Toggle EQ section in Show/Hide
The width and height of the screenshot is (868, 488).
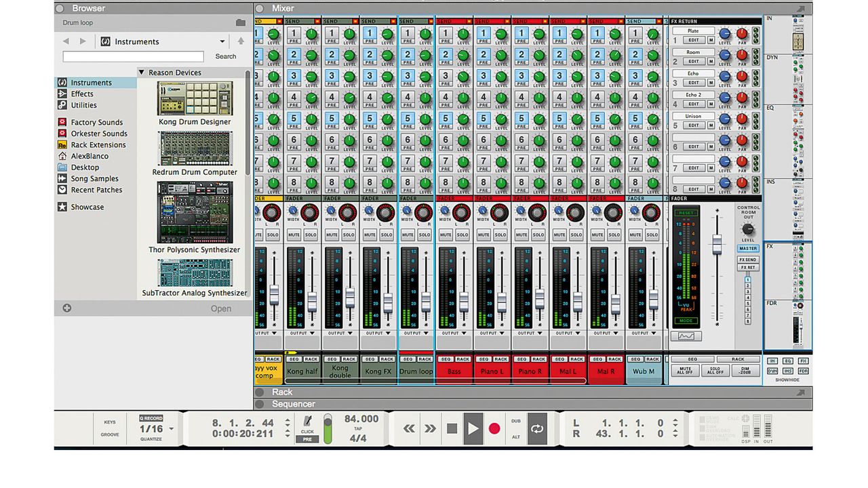(787, 361)
